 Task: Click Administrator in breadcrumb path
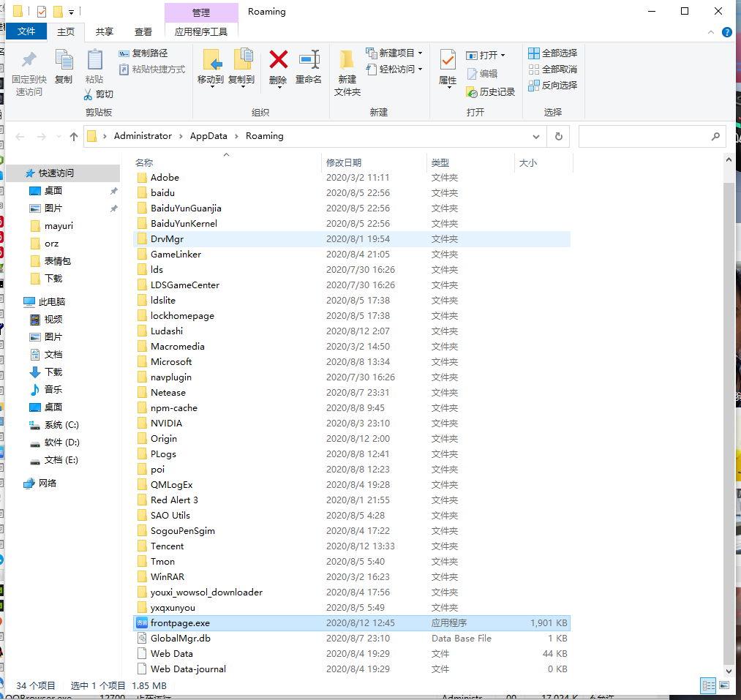click(143, 136)
